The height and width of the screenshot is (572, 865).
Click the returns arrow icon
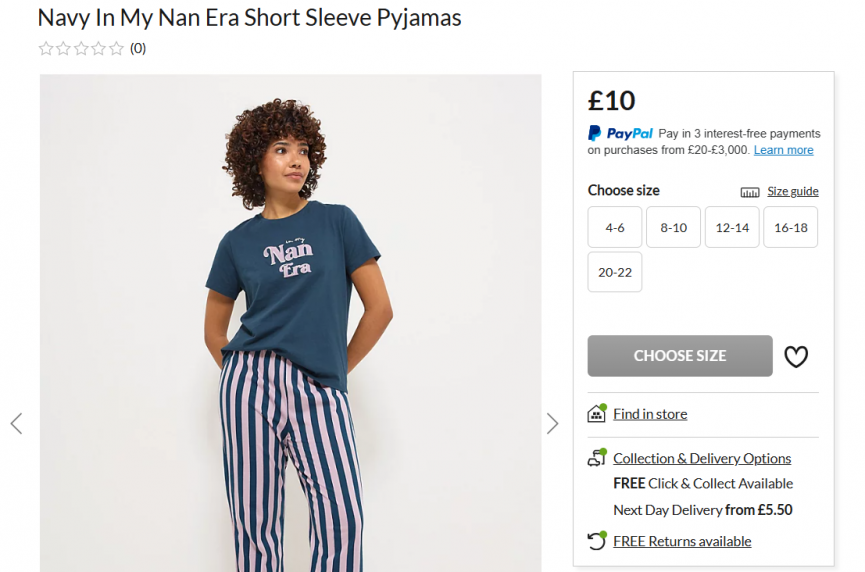[x=597, y=541]
